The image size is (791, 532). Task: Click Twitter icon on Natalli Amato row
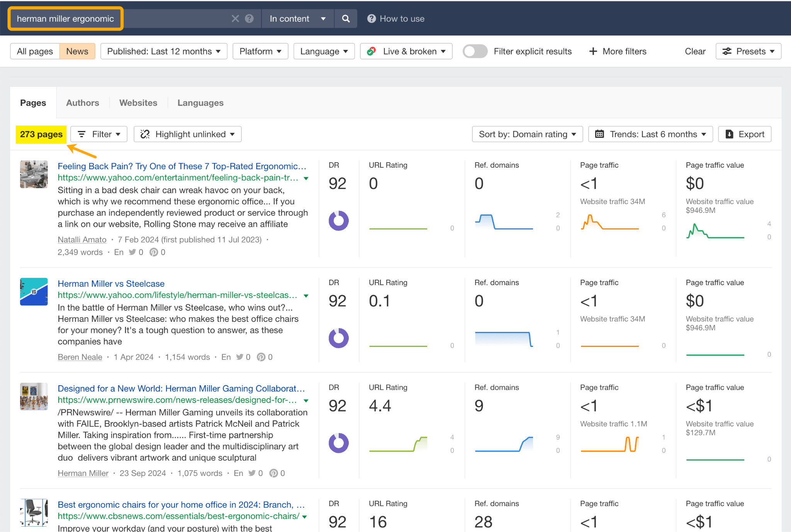click(132, 252)
